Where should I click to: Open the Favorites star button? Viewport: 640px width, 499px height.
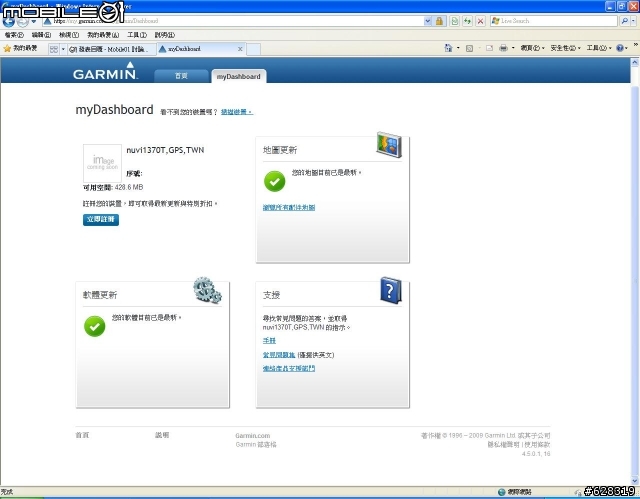point(20,49)
